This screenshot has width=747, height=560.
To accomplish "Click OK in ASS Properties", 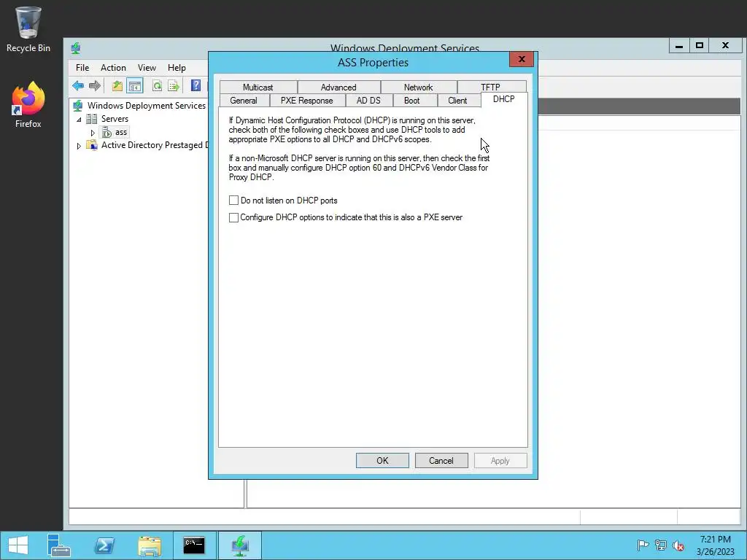I will pos(382,461).
